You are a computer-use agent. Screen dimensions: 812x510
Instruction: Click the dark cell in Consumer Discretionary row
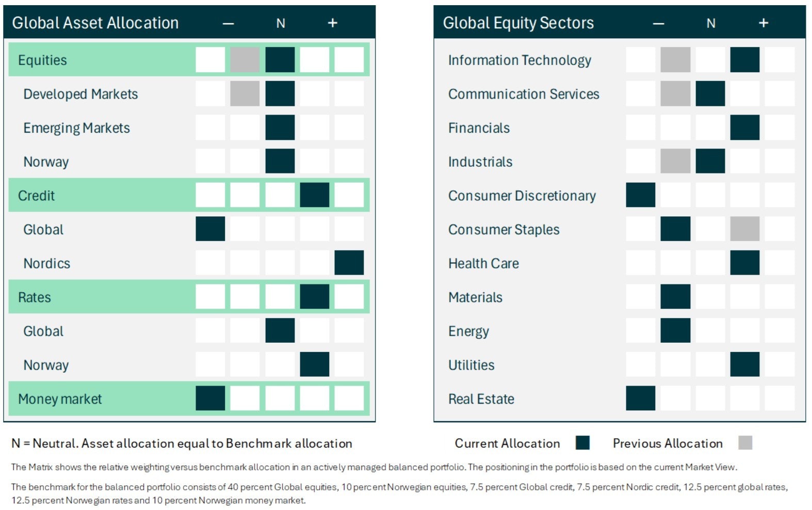(x=640, y=195)
